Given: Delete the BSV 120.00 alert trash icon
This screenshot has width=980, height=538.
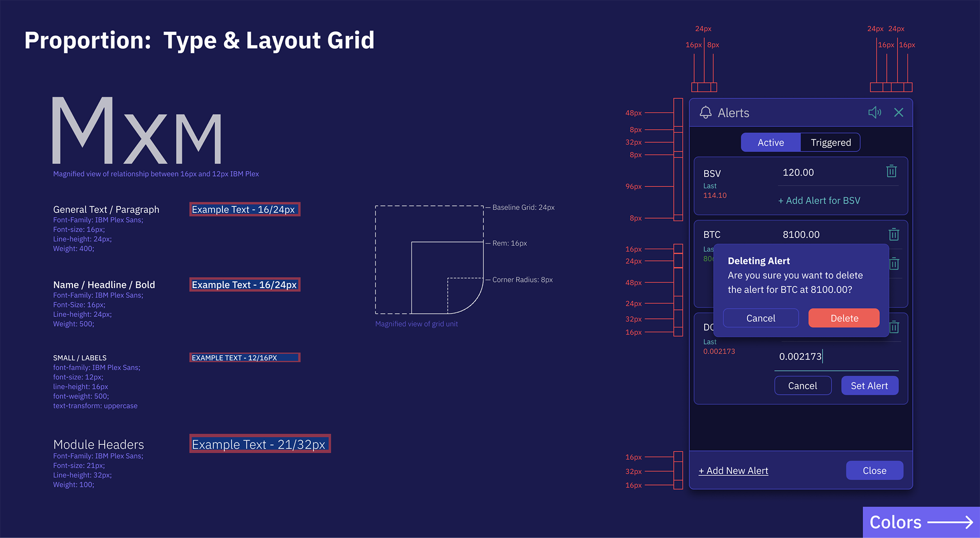Looking at the screenshot, I should 891,171.
